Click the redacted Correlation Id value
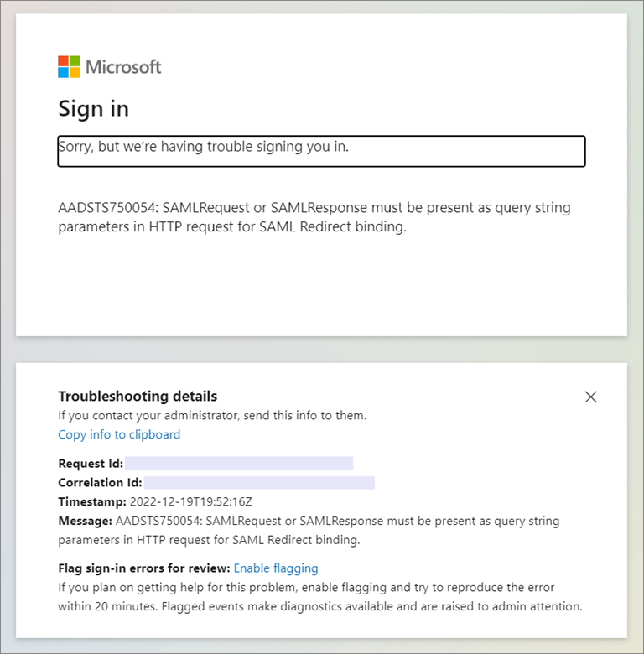Viewport: 644px width, 654px height. pyautogui.click(x=259, y=483)
